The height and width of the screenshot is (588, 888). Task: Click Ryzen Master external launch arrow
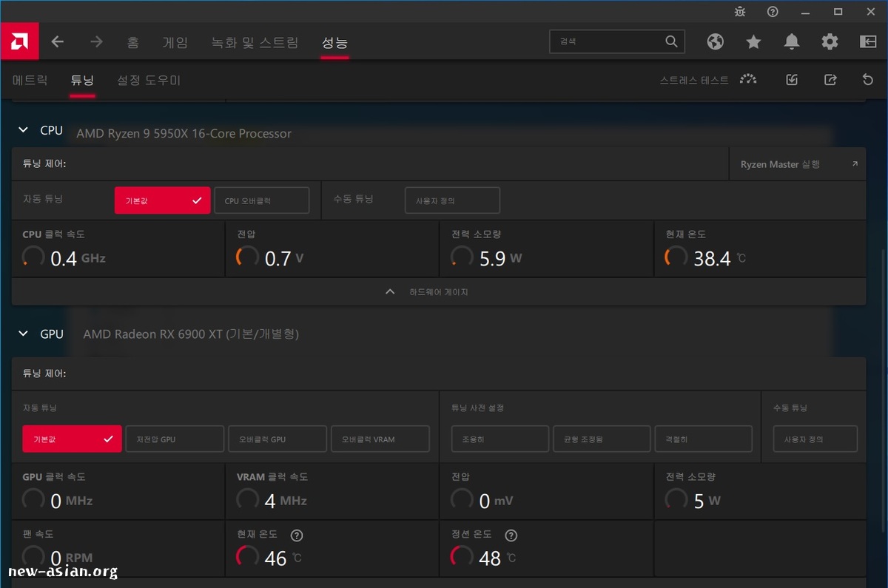coord(855,164)
